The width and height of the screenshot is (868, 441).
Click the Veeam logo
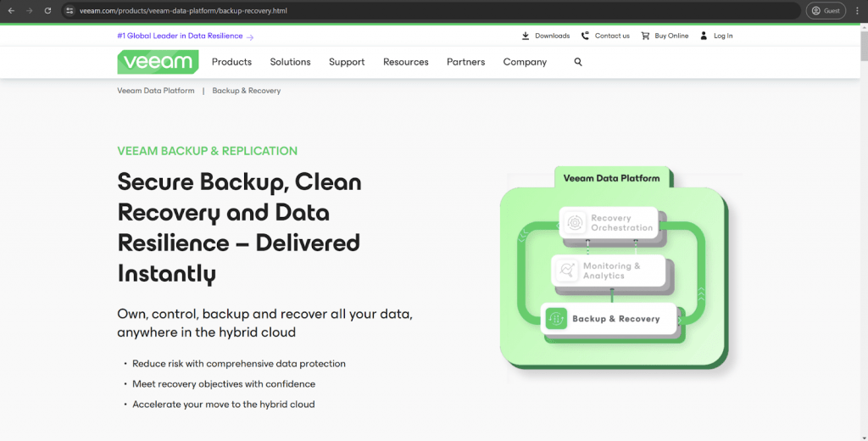tap(158, 62)
